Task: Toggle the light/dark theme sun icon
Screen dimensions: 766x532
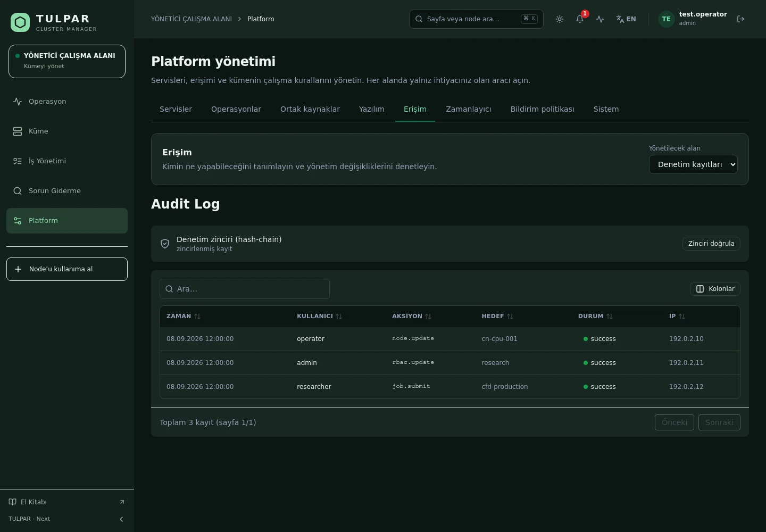Action: (x=560, y=19)
